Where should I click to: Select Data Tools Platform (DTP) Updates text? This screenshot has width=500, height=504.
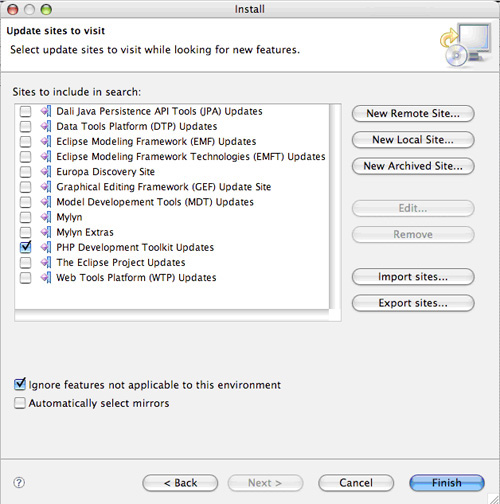tap(137, 126)
